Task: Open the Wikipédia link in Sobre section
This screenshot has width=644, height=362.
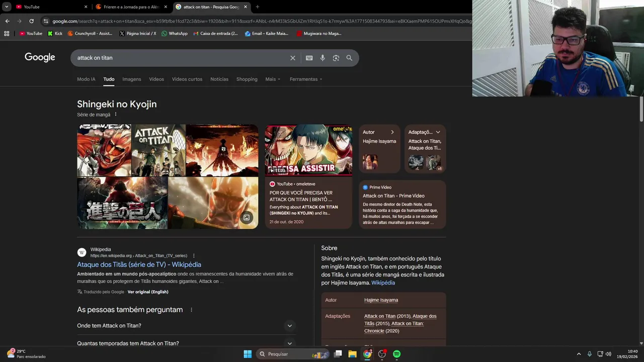Action: [383, 283]
